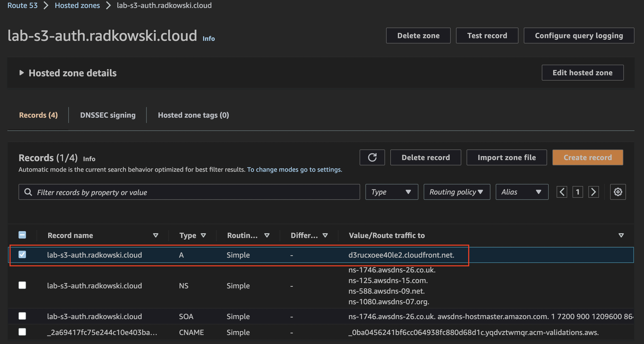Screen dimensions: 644x344
Task: Click page number 1 indicator
Action: click(578, 192)
